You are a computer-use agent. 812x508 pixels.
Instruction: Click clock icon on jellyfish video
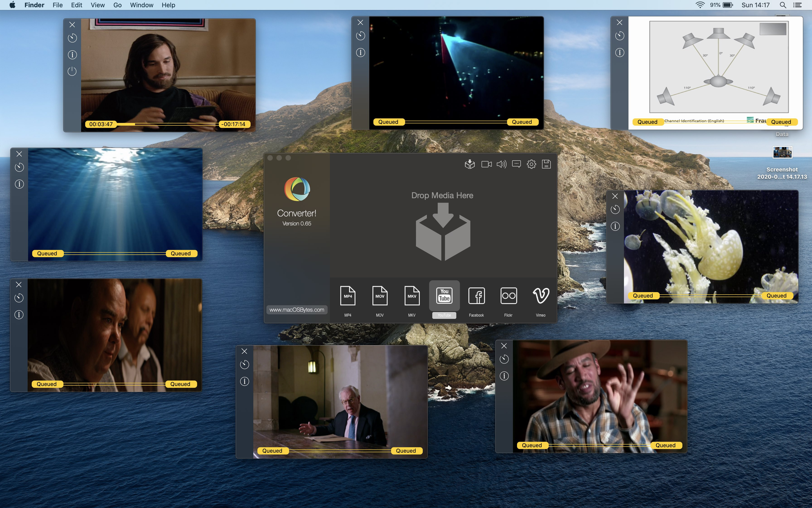point(615,209)
